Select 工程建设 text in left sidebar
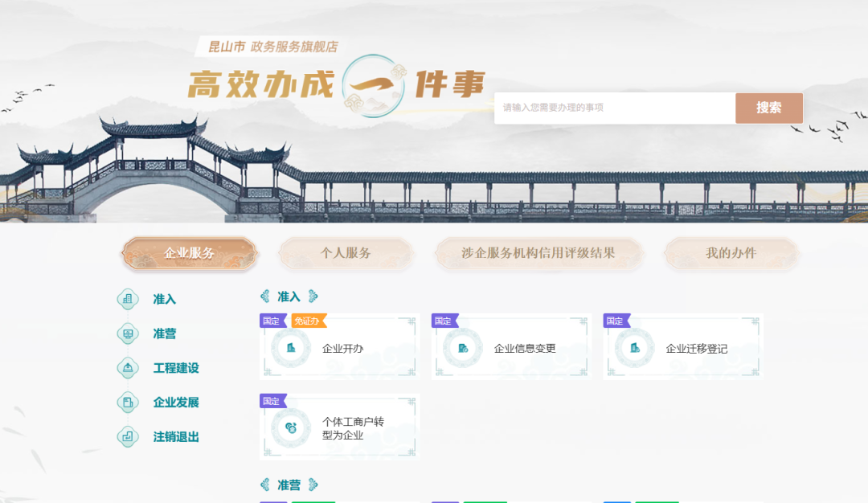Viewport: 868px width, 503px height. point(176,368)
